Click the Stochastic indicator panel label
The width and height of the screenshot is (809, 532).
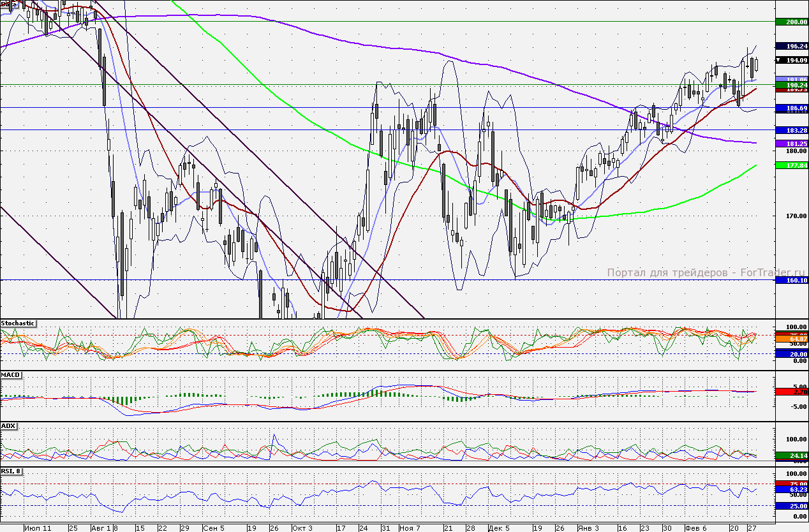click(18, 323)
